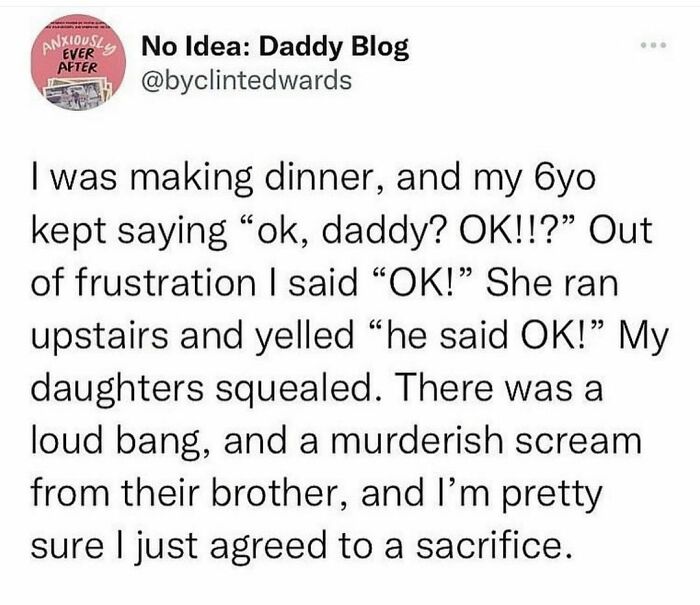Click the @byclintedwards handle

click(x=246, y=81)
